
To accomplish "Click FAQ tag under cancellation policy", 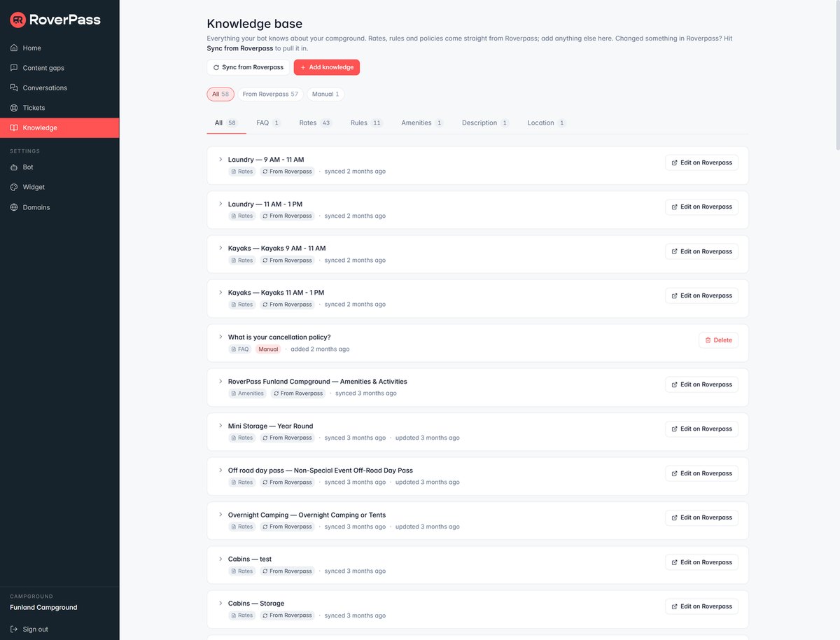I will [x=240, y=349].
